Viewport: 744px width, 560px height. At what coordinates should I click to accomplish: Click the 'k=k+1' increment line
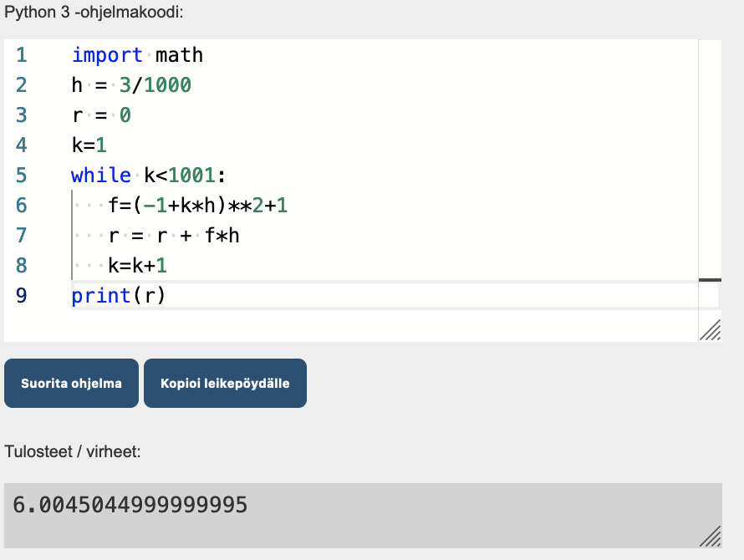point(137,266)
